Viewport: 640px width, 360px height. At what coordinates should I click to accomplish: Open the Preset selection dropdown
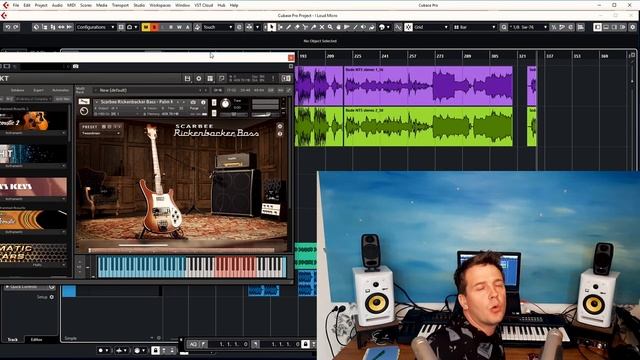click(100, 133)
